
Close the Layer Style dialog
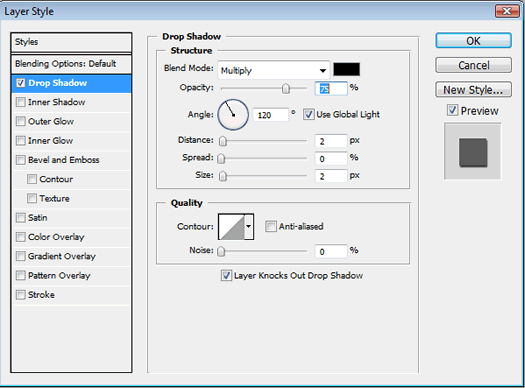(x=507, y=11)
